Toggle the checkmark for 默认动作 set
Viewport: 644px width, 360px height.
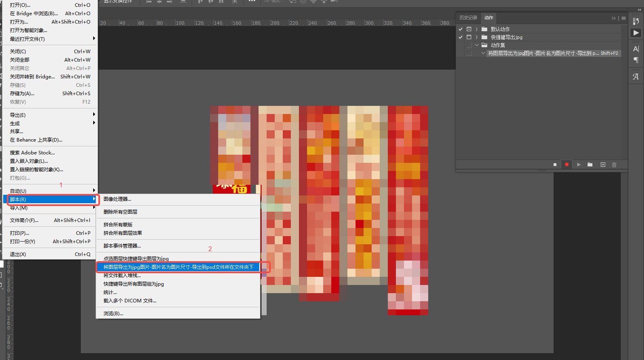(461, 29)
